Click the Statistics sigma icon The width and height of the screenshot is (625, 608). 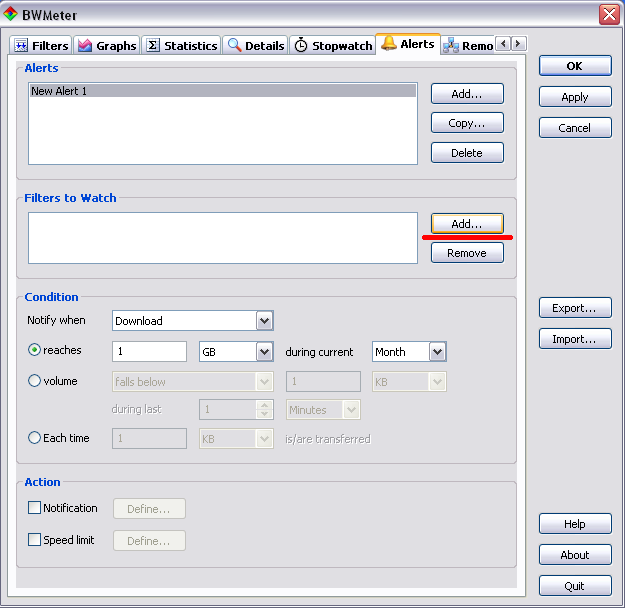pos(153,46)
